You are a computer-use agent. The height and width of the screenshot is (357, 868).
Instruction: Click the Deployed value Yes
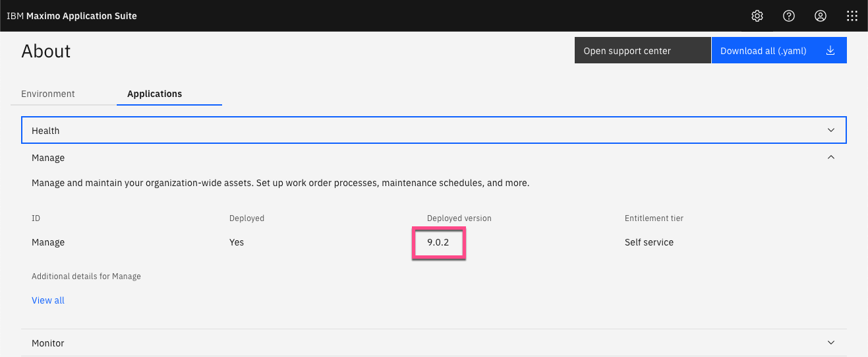[237, 242]
